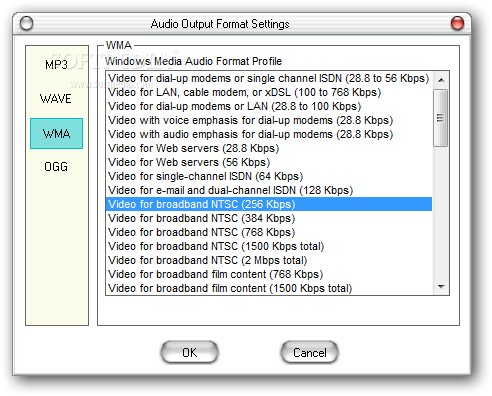
Task: Click highlighted 'Video for broadband NTSC (256 Kbps)'
Action: pos(269,204)
